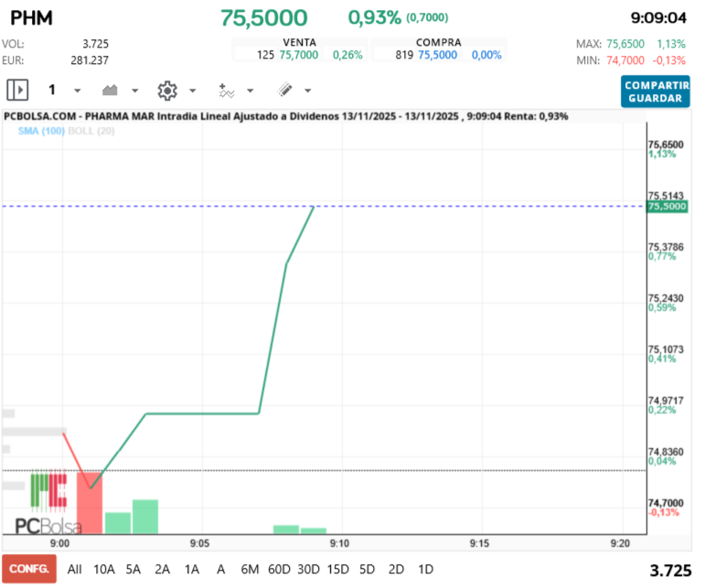The width and height of the screenshot is (704, 588).
Task: Expand the indicators dropdown arrow
Action: point(251,91)
